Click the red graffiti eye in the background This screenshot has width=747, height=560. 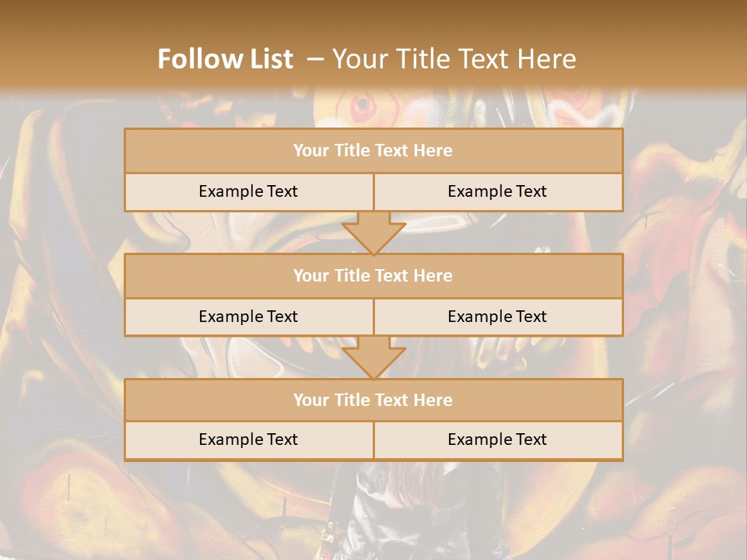pyautogui.click(x=361, y=105)
